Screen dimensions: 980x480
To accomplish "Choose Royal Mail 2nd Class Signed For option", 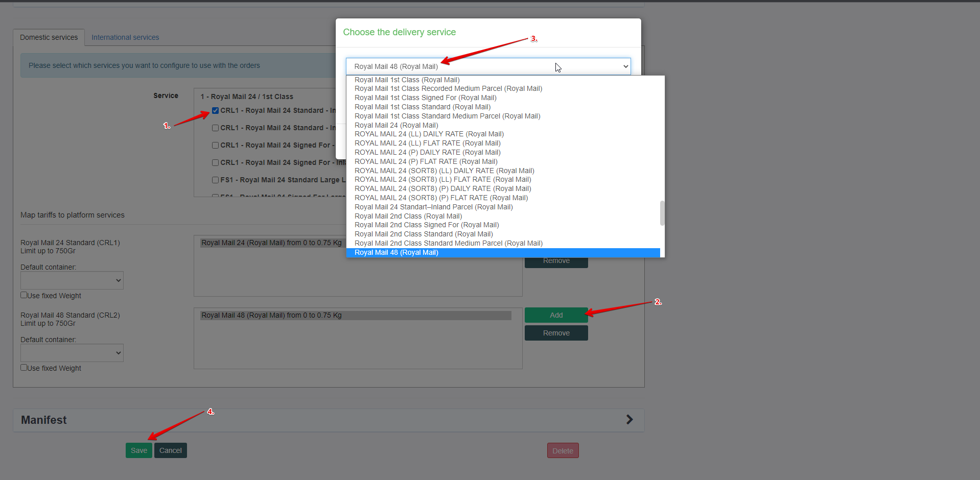I will [427, 225].
